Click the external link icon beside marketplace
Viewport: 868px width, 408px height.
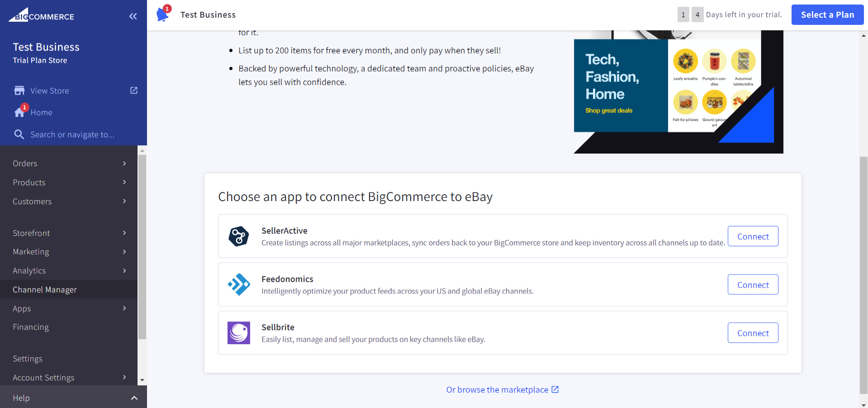tap(555, 389)
